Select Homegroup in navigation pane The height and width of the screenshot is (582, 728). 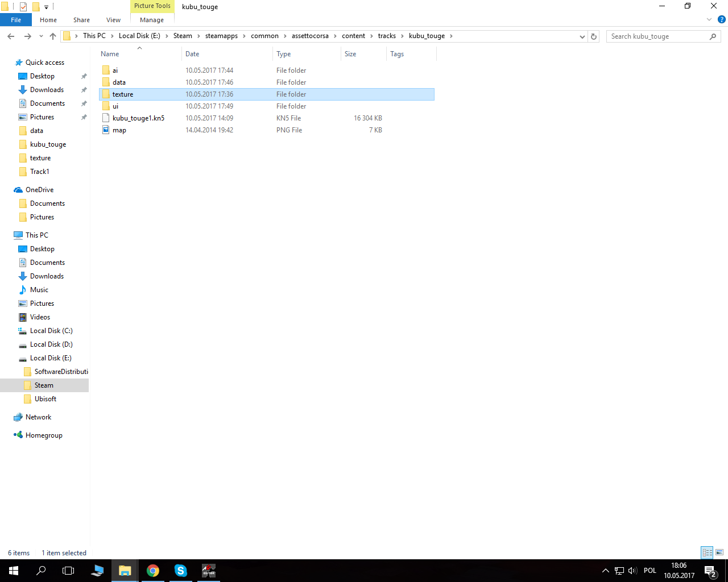tap(44, 435)
